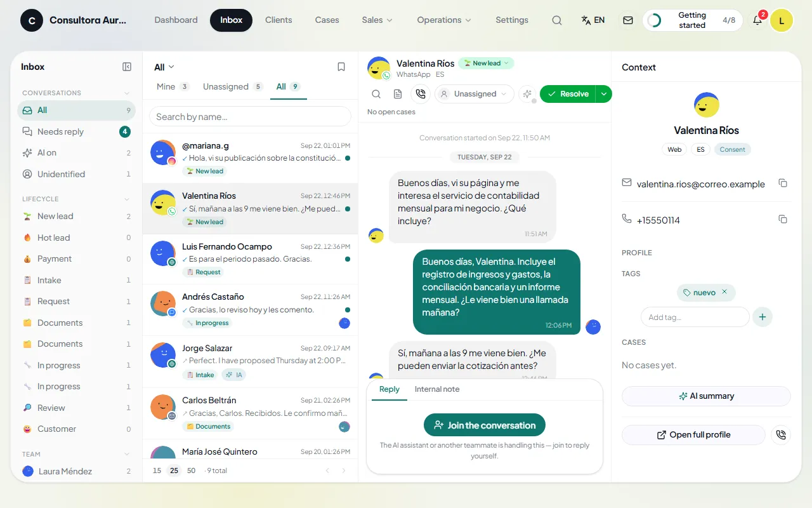The height and width of the screenshot is (508, 812).
Task: Click the plus button to add tag
Action: pos(763,317)
